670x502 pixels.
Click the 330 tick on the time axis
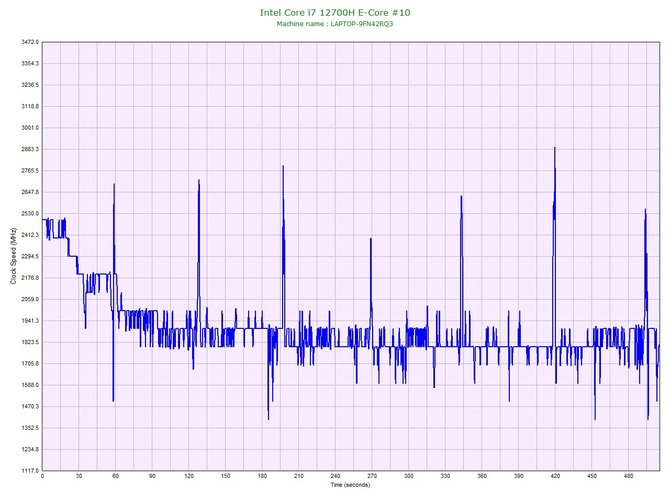(445, 476)
